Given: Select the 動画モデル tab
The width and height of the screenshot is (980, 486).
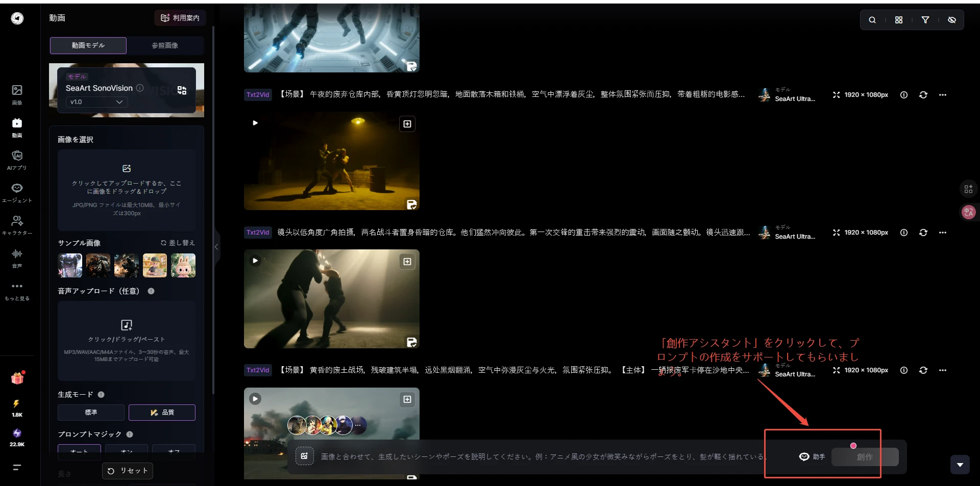Looking at the screenshot, I should coord(88,45).
